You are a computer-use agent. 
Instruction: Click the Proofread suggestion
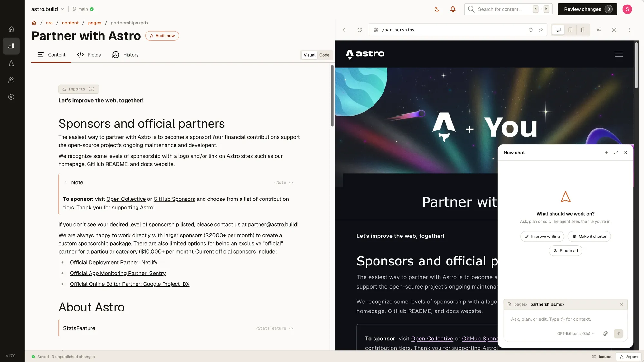(565, 251)
